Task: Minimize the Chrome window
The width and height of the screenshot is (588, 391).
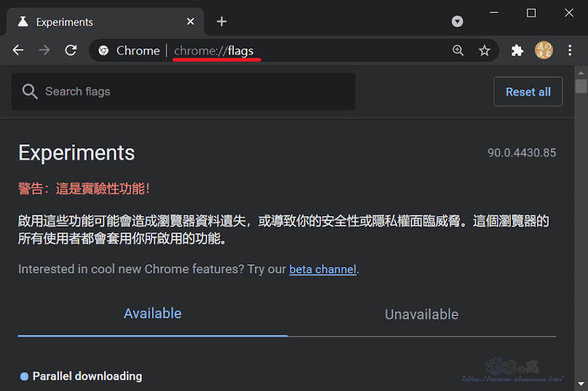Action: [494, 13]
